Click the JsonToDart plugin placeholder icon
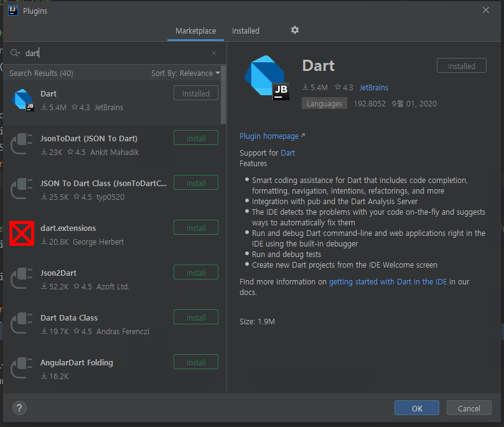This screenshot has height=427, width=504. tap(22, 144)
